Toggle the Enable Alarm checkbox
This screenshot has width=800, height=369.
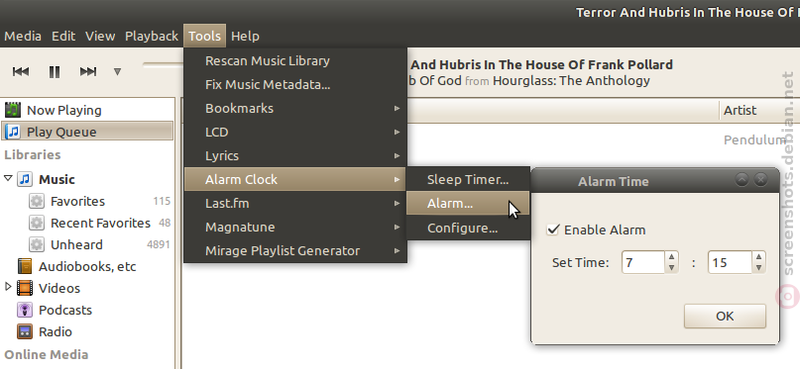[x=553, y=230]
